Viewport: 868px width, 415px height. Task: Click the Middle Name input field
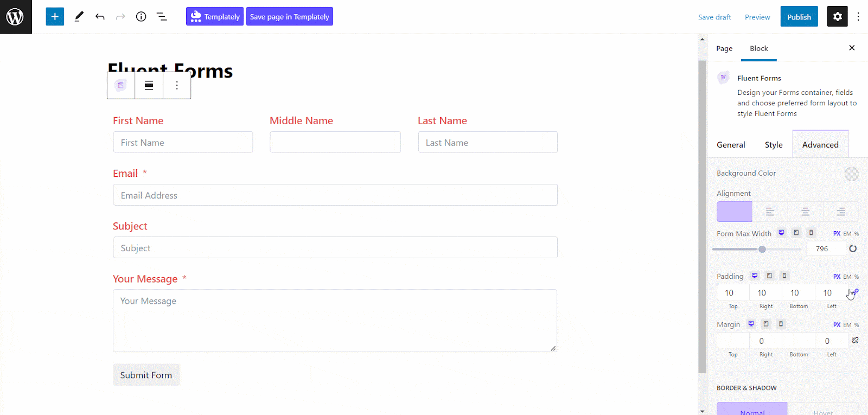click(335, 142)
